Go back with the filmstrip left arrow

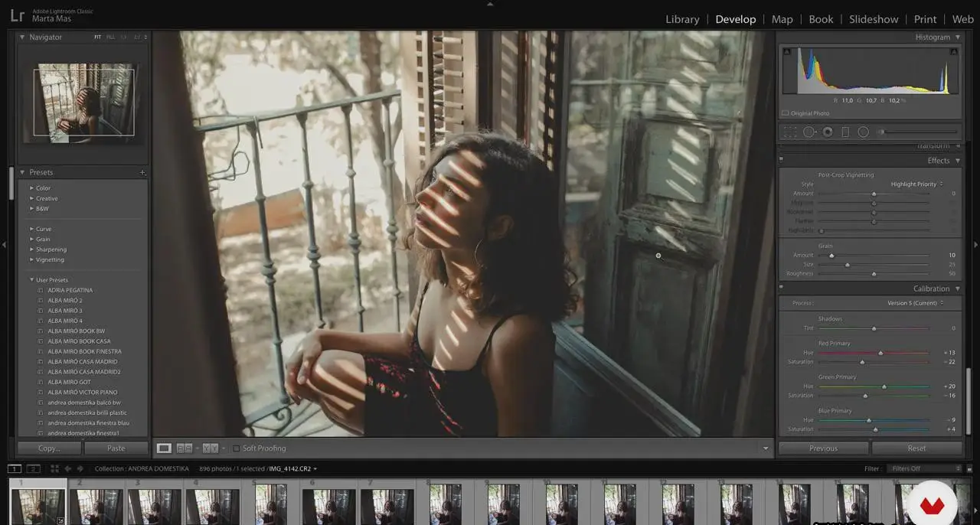pyautogui.click(x=68, y=468)
